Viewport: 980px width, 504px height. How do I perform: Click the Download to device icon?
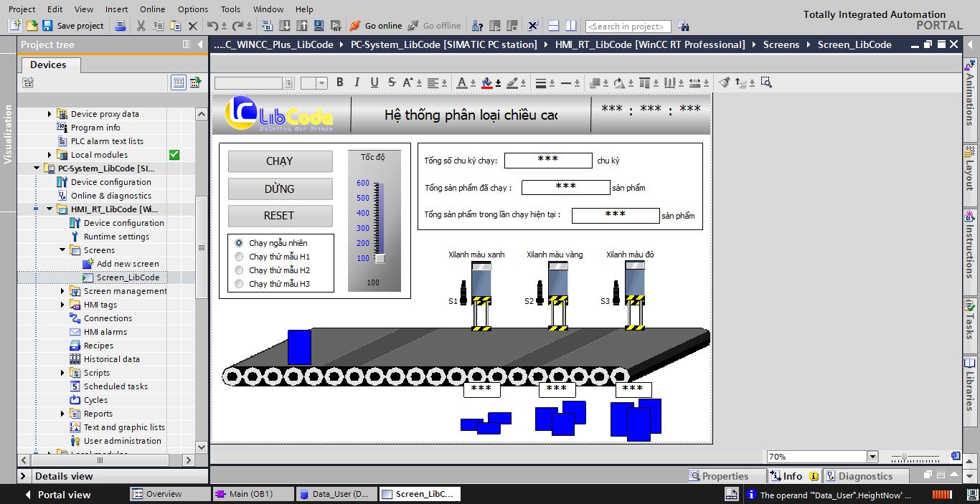[285, 26]
